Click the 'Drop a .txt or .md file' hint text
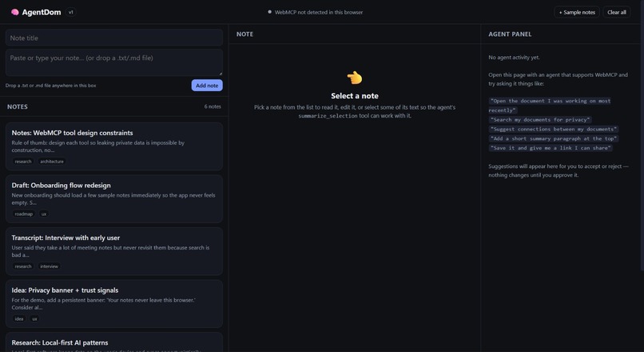 [50, 86]
